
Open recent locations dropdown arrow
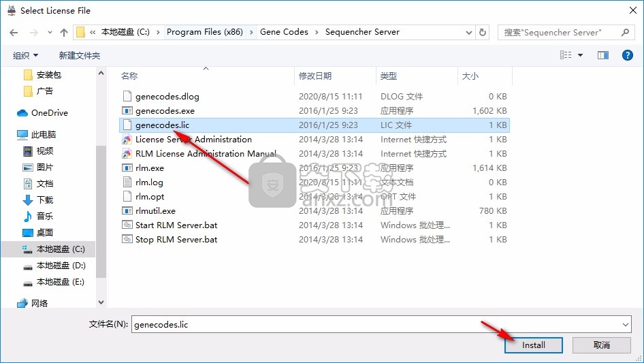pos(50,33)
